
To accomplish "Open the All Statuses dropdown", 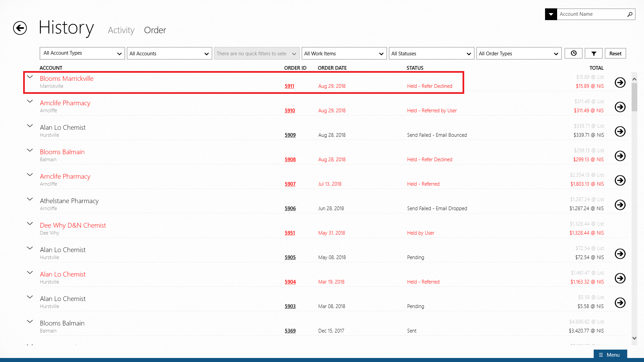I will pos(431,53).
